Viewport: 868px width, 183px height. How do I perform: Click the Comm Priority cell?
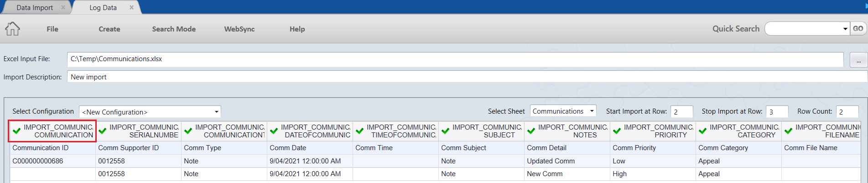click(x=653, y=148)
